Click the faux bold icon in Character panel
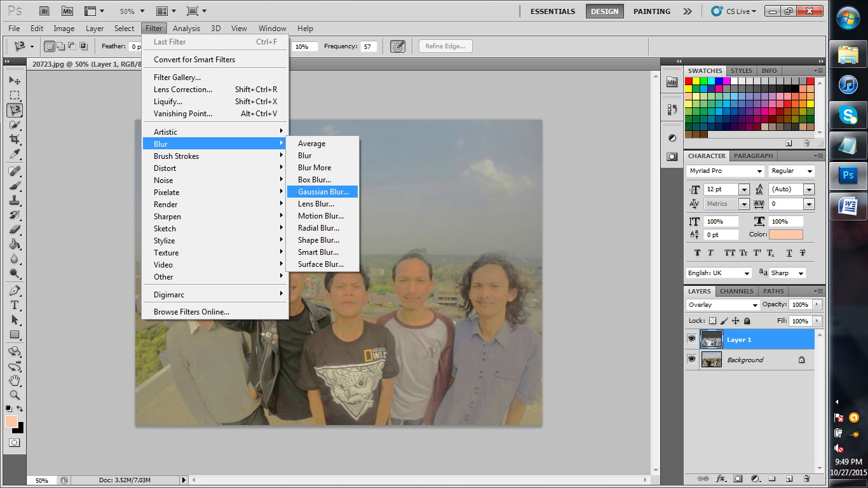 pos(697,253)
